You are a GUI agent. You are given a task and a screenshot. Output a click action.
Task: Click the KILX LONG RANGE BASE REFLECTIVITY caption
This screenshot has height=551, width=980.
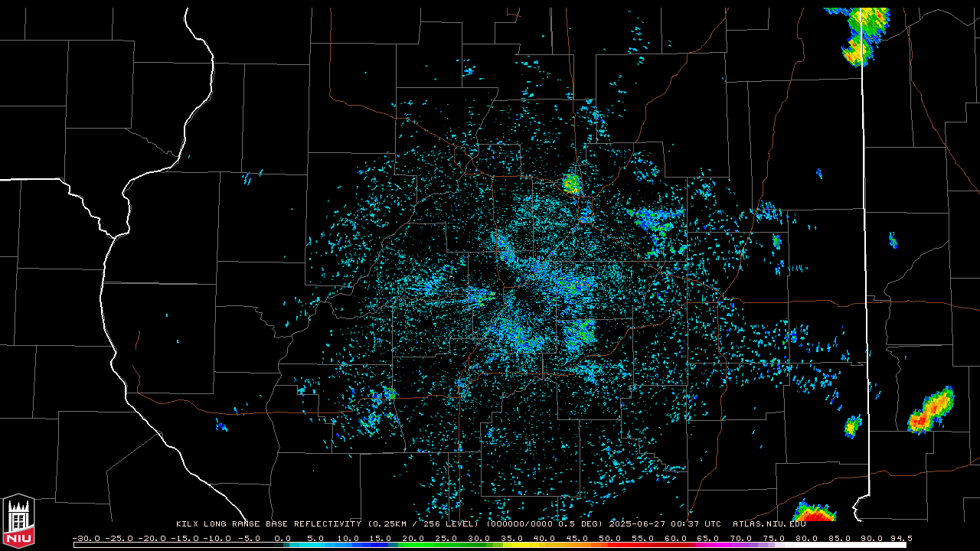pyautogui.click(x=268, y=524)
